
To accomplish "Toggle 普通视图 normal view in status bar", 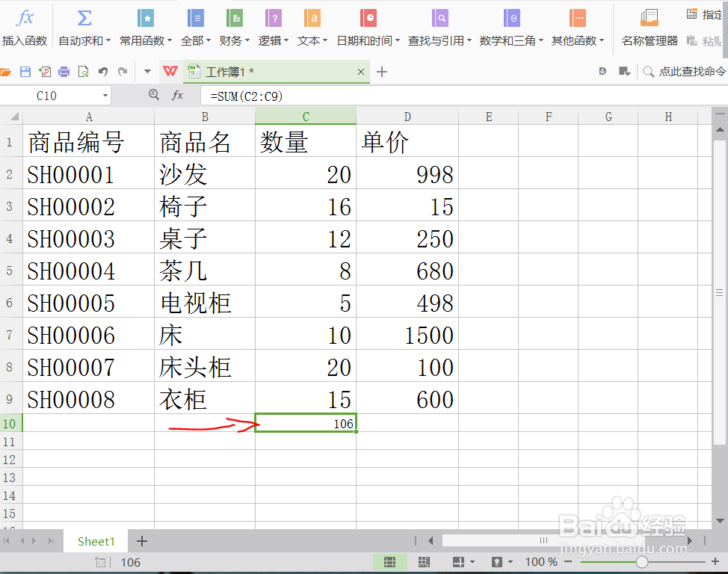I will (x=389, y=561).
